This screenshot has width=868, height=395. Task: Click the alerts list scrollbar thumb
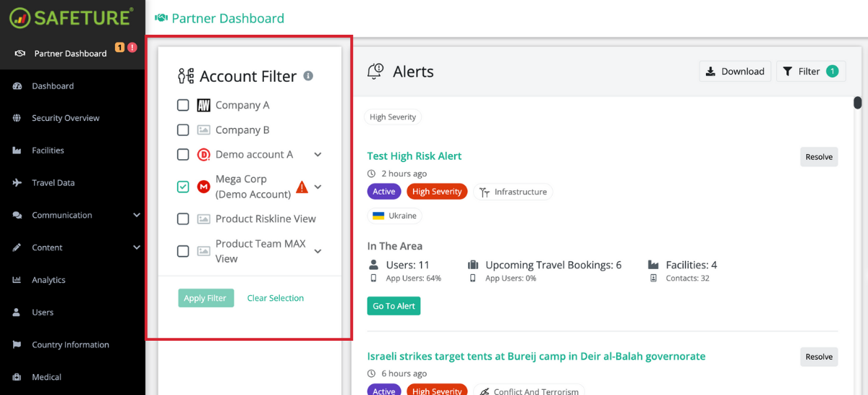[857, 103]
